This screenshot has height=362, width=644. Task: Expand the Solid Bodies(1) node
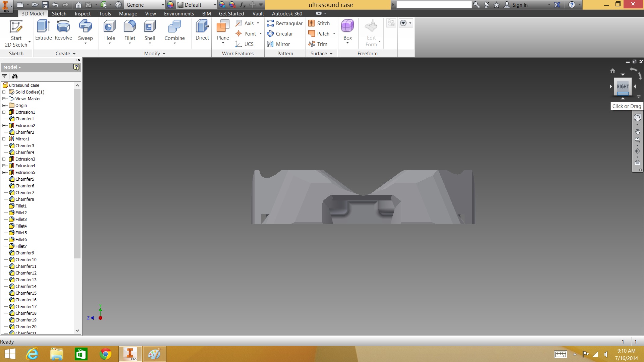point(4,92)
